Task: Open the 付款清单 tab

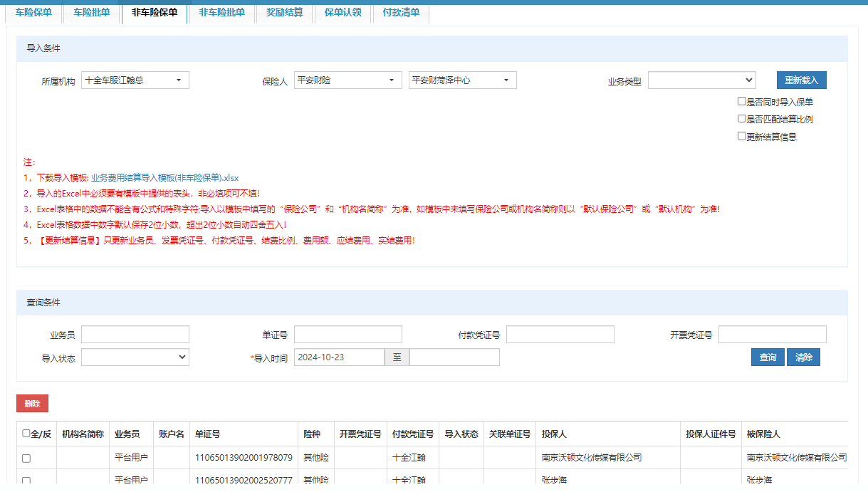Action: coord(401,12)
